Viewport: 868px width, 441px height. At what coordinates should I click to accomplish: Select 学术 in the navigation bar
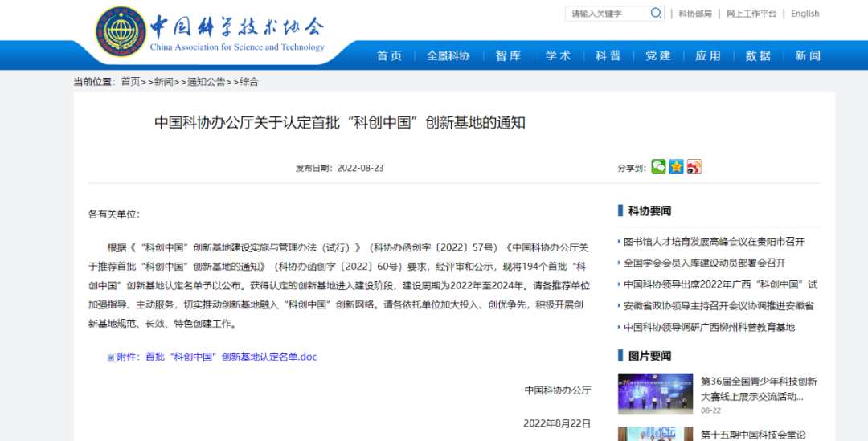pyautogui.click(x=559, y=55)
